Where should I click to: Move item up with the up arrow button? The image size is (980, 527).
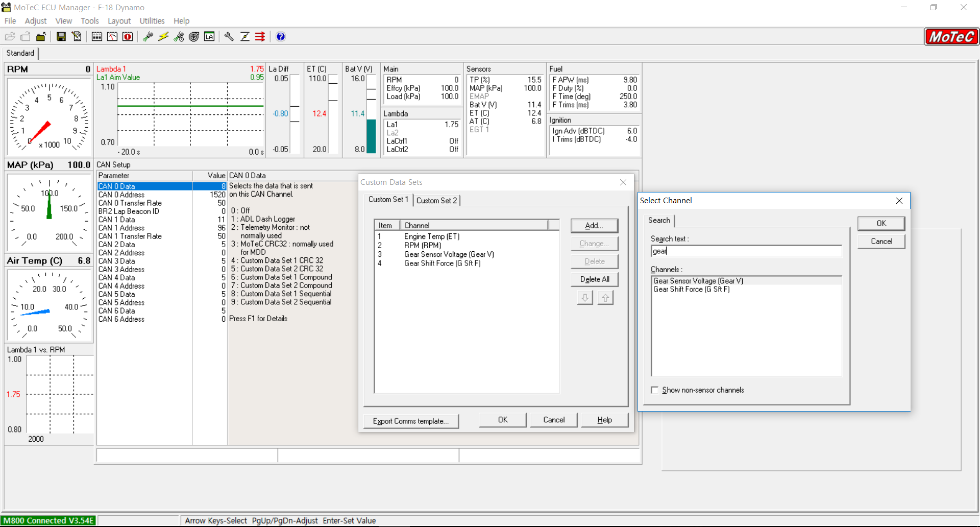605,298
